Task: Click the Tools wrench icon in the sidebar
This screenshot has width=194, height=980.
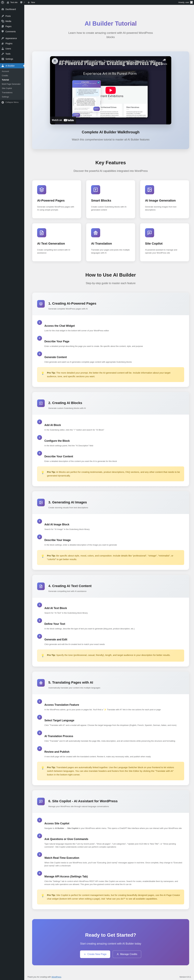Action: point(3,54)
